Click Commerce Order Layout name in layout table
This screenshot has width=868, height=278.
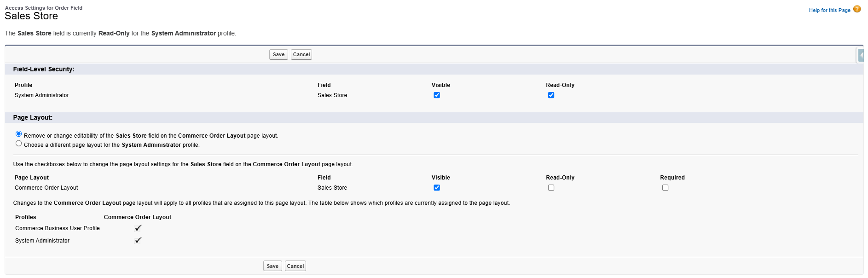coord(46,188)
